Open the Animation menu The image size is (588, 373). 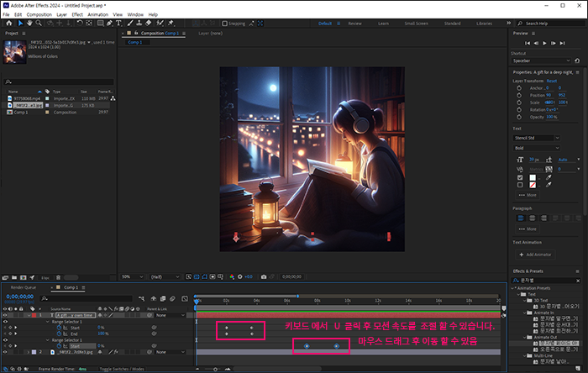(x=98, y=14)
